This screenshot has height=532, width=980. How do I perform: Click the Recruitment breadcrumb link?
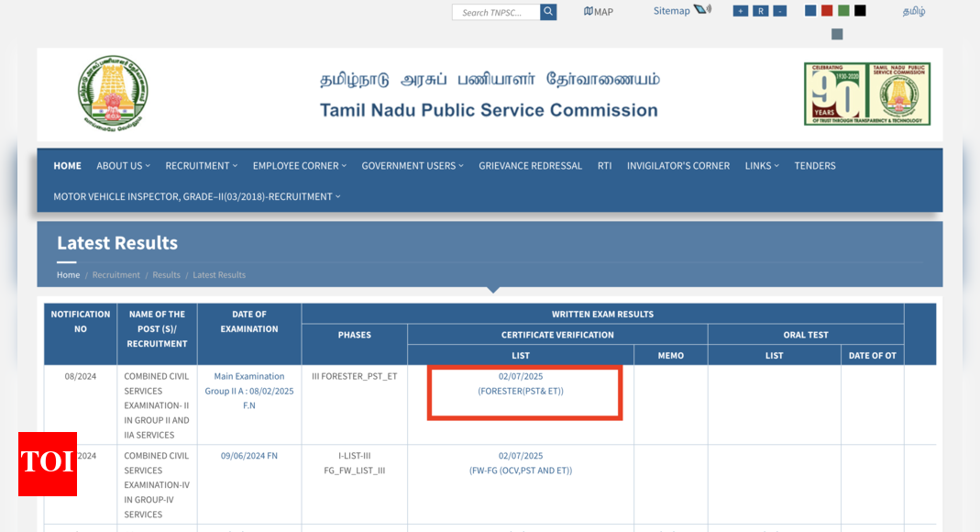[x=116, y=275]
